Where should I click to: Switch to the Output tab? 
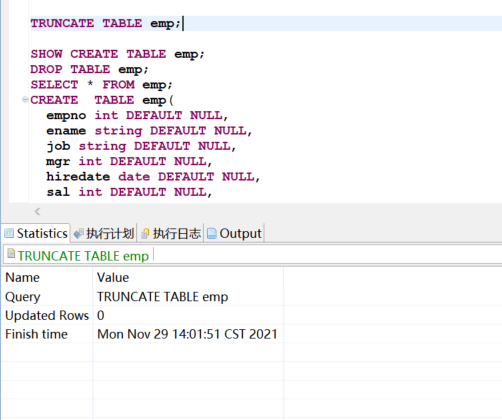point(234,233)
